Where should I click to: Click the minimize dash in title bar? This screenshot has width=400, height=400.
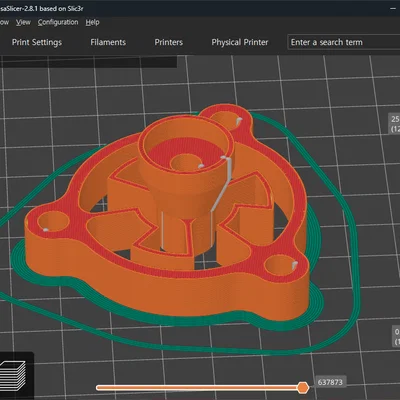pos(393,9)
